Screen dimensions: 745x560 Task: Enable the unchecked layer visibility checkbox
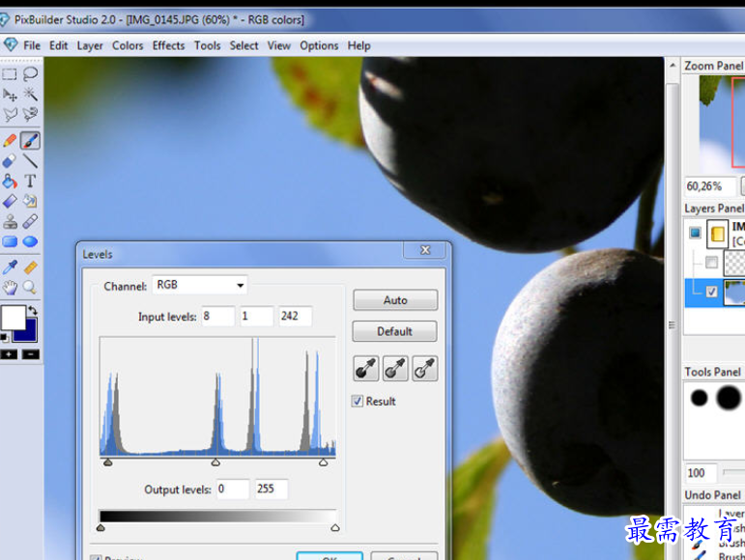[711, 262]
